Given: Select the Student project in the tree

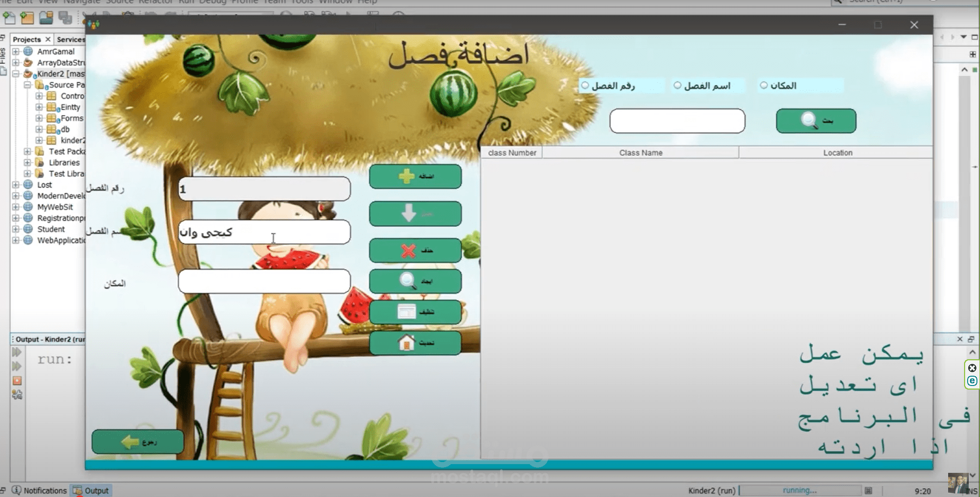Looking at the screenshot, I should click(51, 229).
